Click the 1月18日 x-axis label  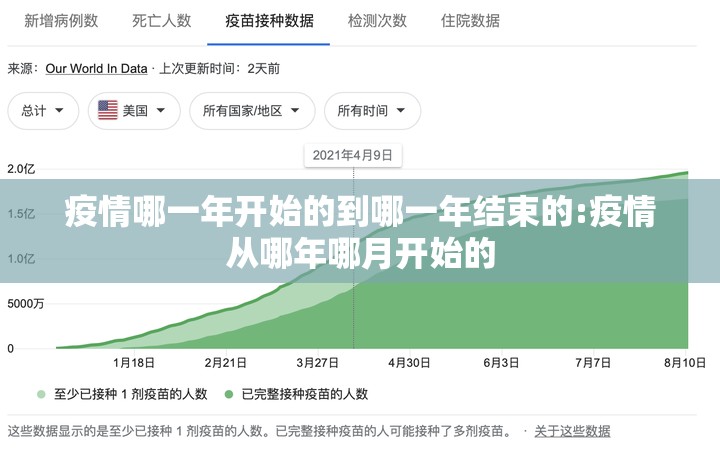click(x=134, y=363)
